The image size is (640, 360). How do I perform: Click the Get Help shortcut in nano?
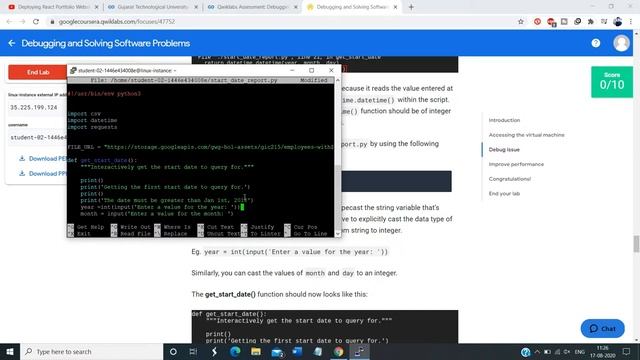[x=86, y=227]
